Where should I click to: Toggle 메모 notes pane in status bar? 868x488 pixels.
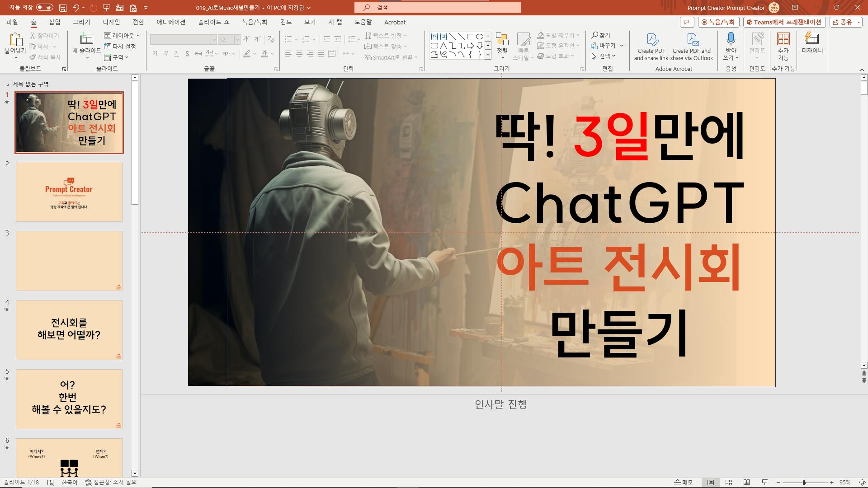(684, 483)
